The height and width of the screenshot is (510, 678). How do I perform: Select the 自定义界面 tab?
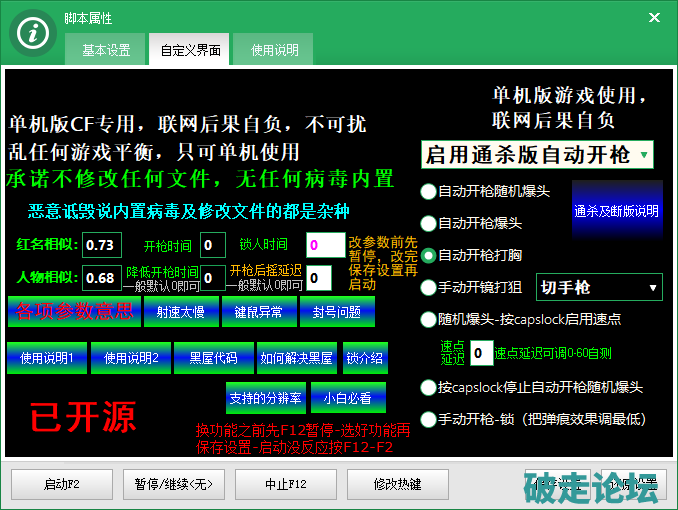(x=190, y=50)
